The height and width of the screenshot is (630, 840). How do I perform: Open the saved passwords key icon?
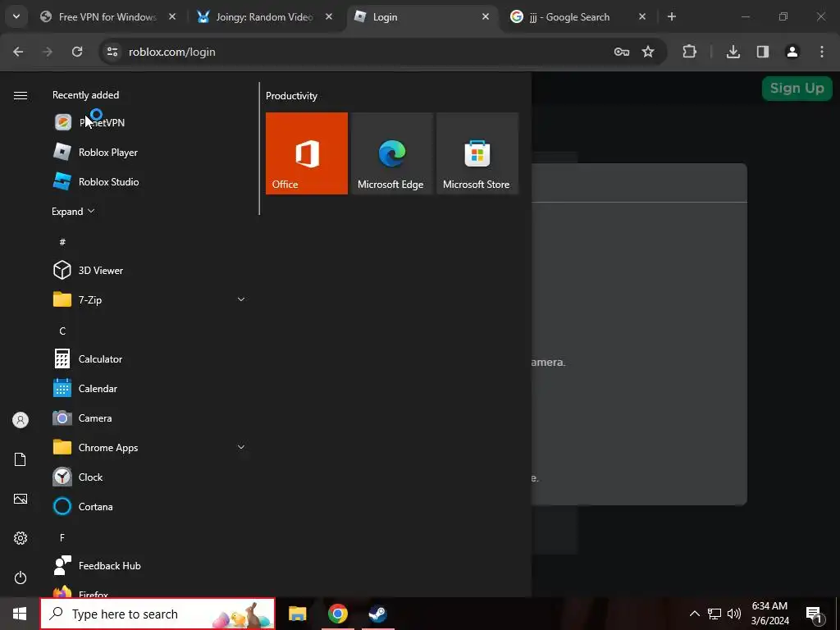tap(622, 52)
